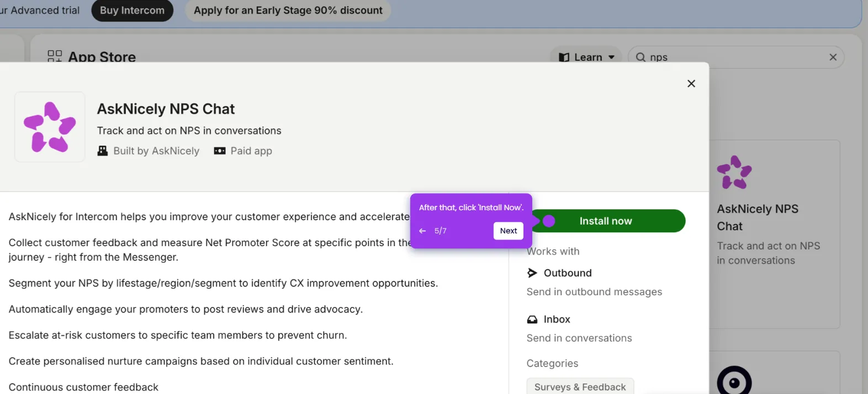Click 'Track and act on NPS in conversations' subtitle
The width and height of the screenshot is (868, 394).
click(189, 131)
